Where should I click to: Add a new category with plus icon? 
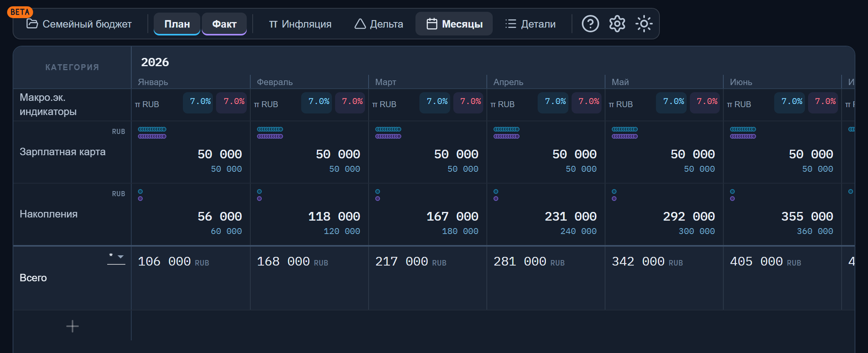pos(72,326)
